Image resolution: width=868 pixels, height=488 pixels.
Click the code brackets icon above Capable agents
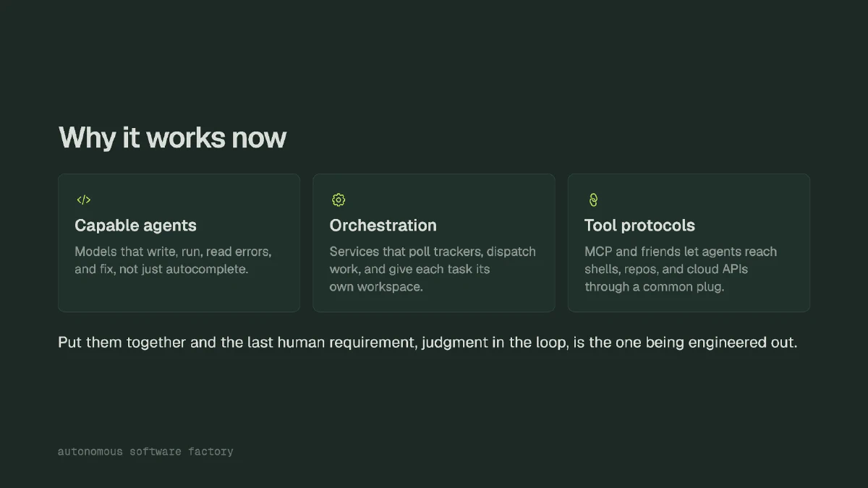[x=83, y=200]
